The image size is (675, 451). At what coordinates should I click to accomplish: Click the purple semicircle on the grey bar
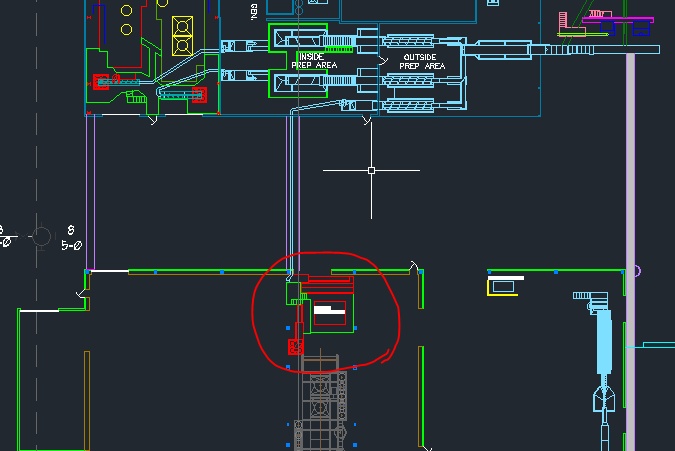638,271
